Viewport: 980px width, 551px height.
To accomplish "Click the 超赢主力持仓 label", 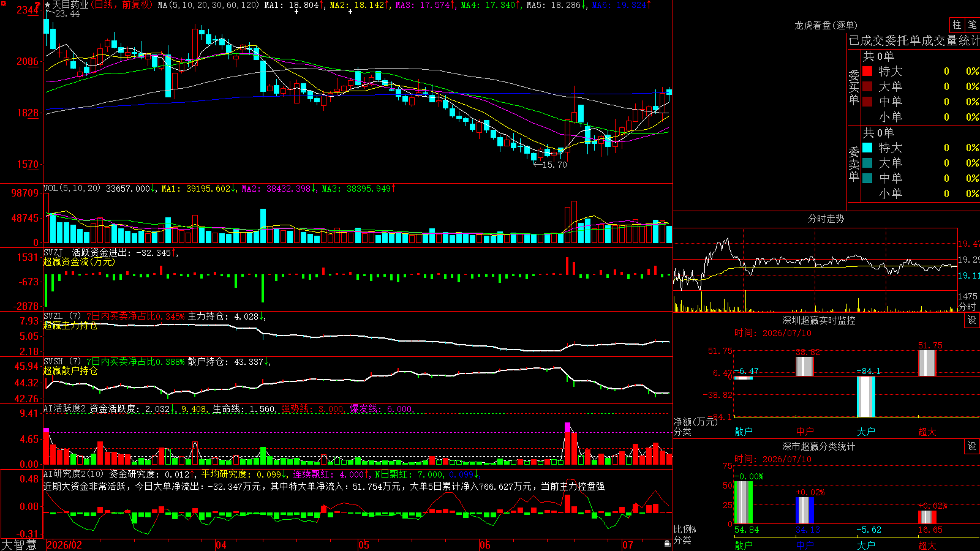I will [70, 326].
